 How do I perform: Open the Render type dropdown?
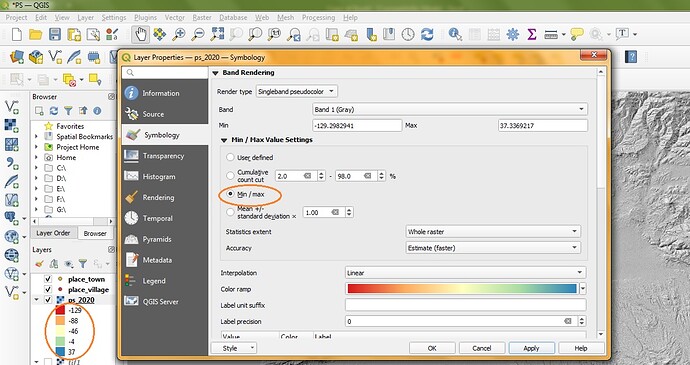click(x=297, y=92)
